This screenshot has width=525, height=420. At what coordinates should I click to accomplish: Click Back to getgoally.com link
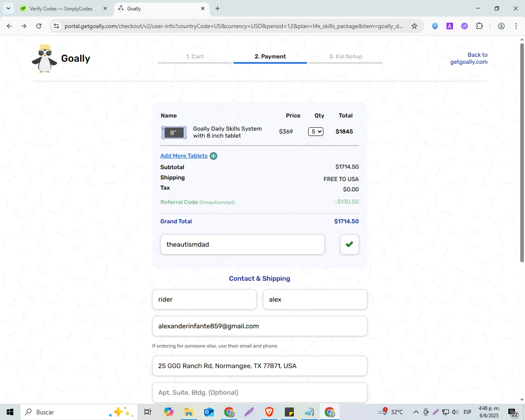pyautogui.click(x=469, y=58)
